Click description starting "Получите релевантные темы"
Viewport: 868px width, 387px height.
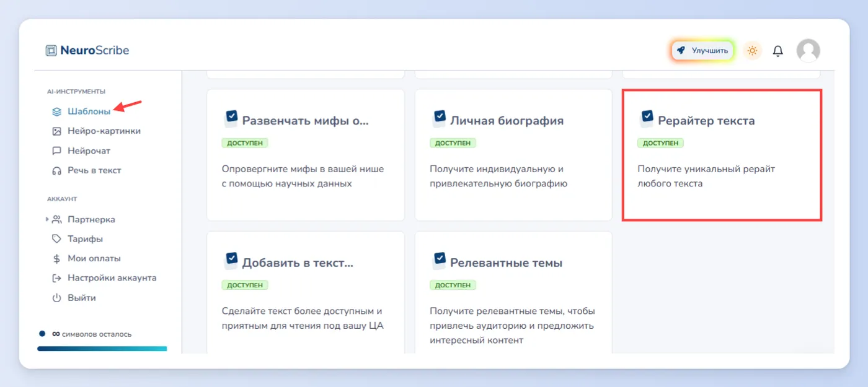point(512,326)
